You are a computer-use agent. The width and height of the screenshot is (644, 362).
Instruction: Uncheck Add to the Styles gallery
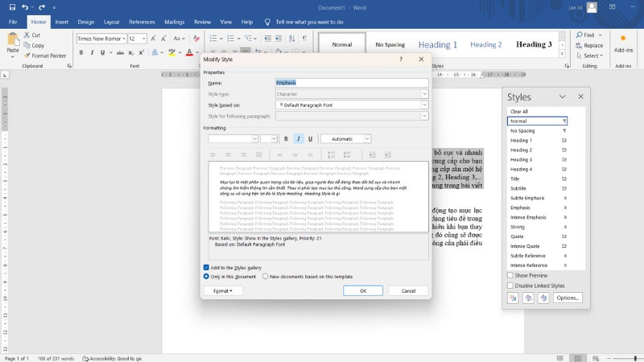(207, 268)
